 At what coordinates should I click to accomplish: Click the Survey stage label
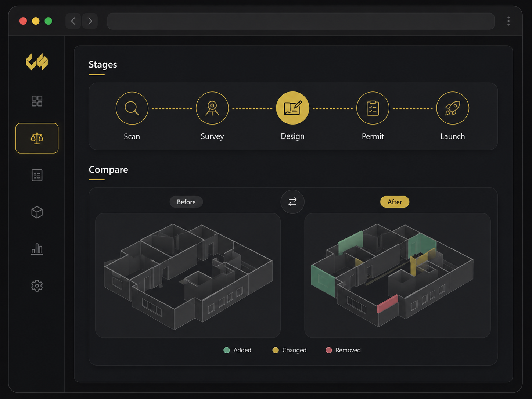pyautogui.click(x=212, y=136)
